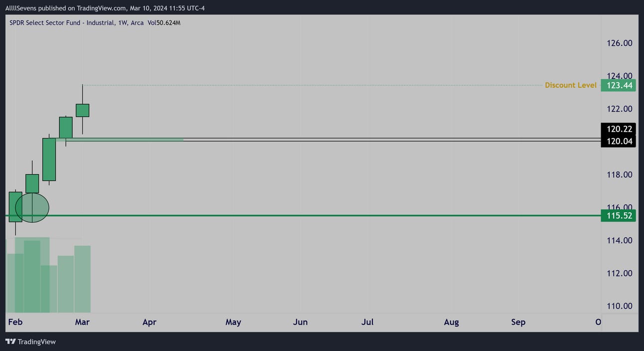Image resolution: width=644 pixels, height=351 pixels.
Task: Click the 126.00 price axis value
Action: click(x=619, y=43)
